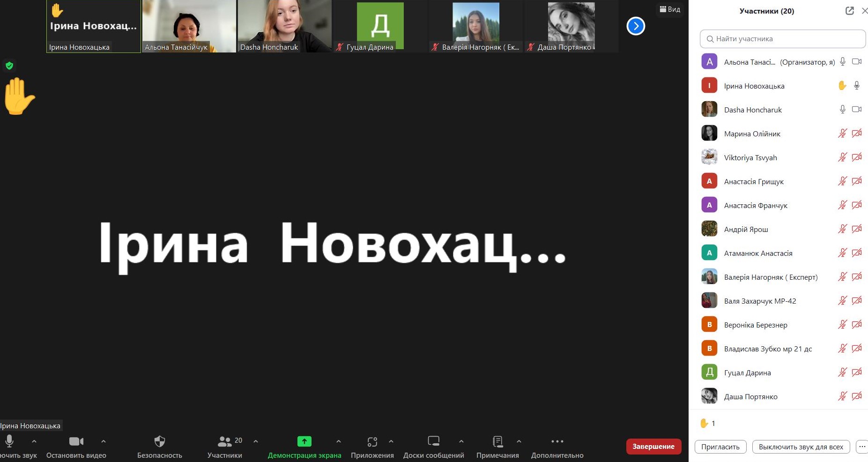Image resolution: width=868 pixels, height=462 pixels.
Task: Toggle microphone mute in bottom toolbar
Action: click(9, 441)
